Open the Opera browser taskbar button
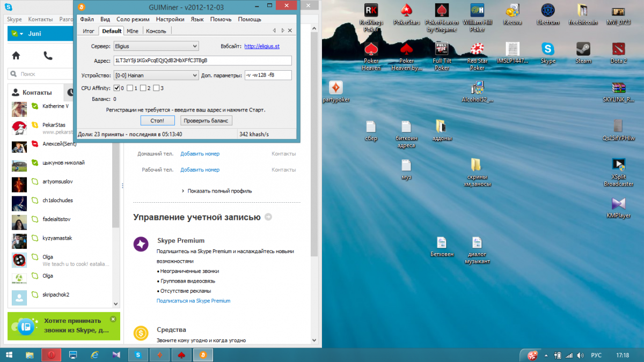644x362 pixels. [x=52, y=354]
